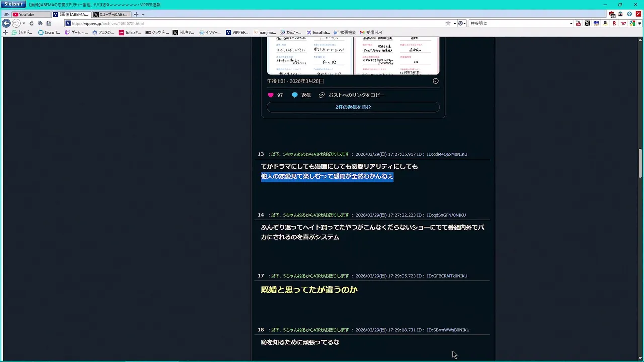
Task: Click ポストへのリンクをコピー link
Action: tap(352, 95)
